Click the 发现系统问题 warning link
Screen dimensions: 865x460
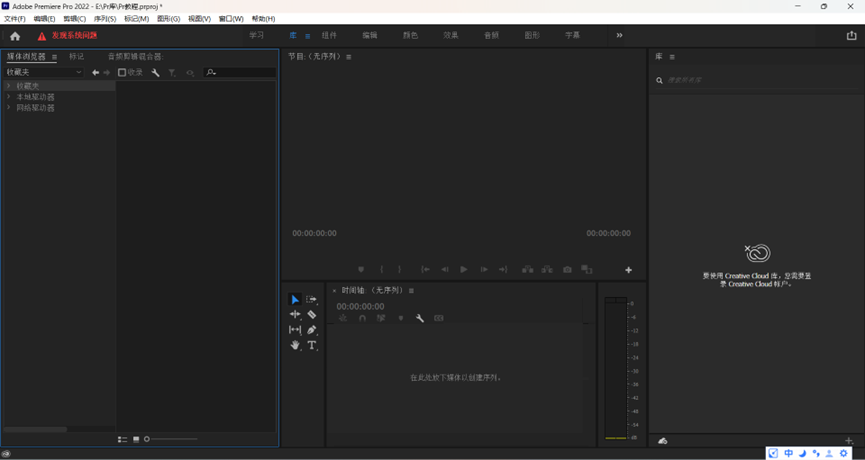coord(74,36)
